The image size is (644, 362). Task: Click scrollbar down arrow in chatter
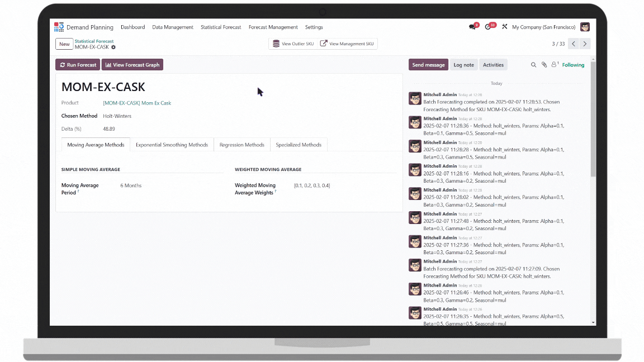pos(593,322)
